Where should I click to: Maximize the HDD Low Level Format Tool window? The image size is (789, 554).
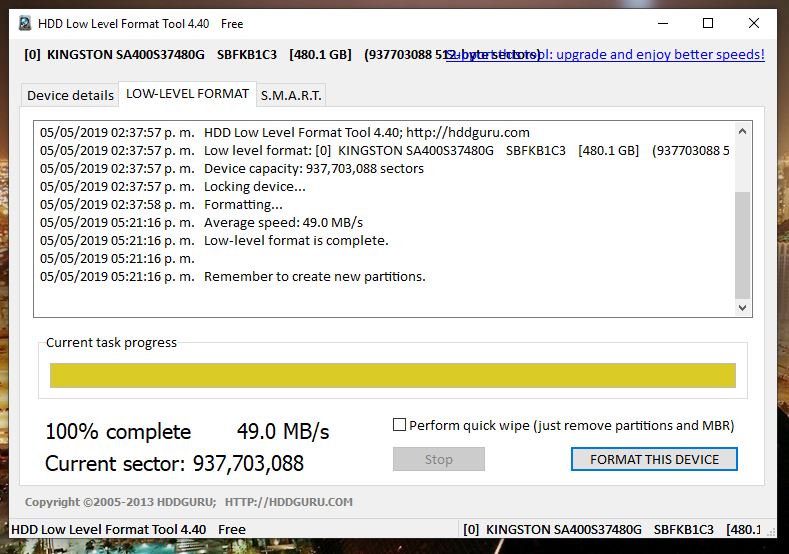click(708, 23)
